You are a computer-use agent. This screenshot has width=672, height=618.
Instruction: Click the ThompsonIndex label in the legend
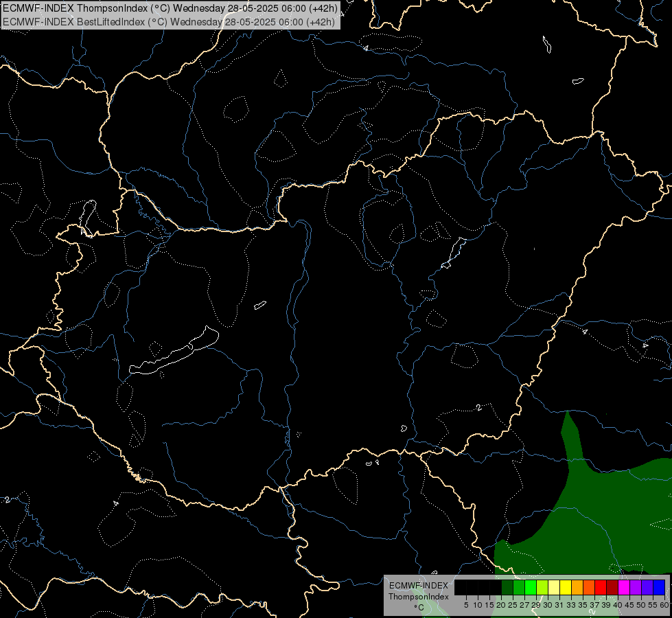(x=419, y=597)
